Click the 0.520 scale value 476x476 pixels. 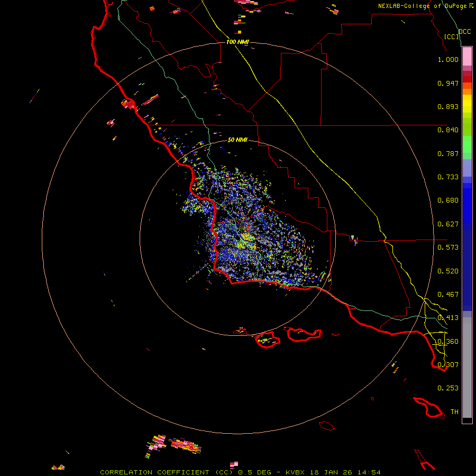tap(448, 271)
